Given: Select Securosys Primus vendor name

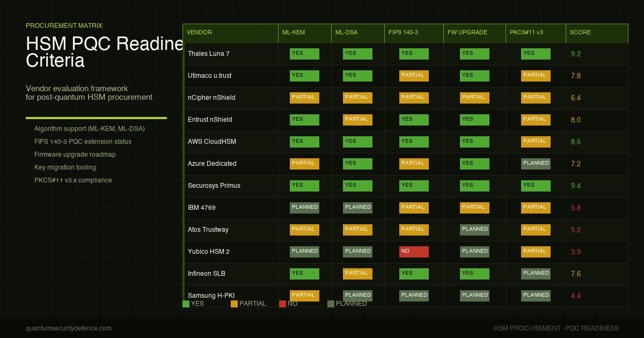Looking at the screenshot, I should [x=214, y=186].
